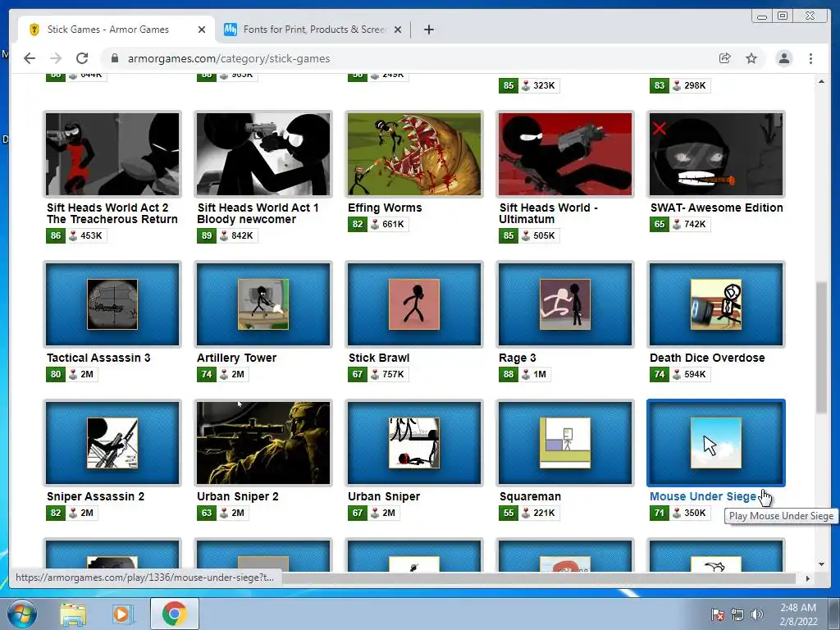Screen dimensions: 840x630
Task: Click the network tray icon
Action: [737, 614]
